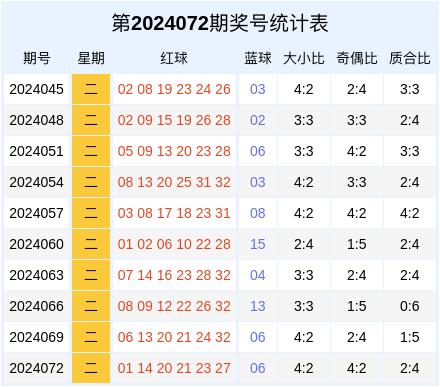Image resolution: width=440 pixels, height=387 pixels.
Task: Click the 蓝球 column header
Action: pos(258,58)
